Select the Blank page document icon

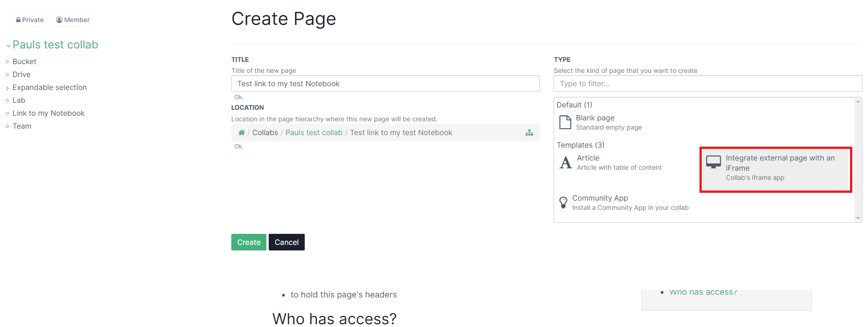[565, 123]
